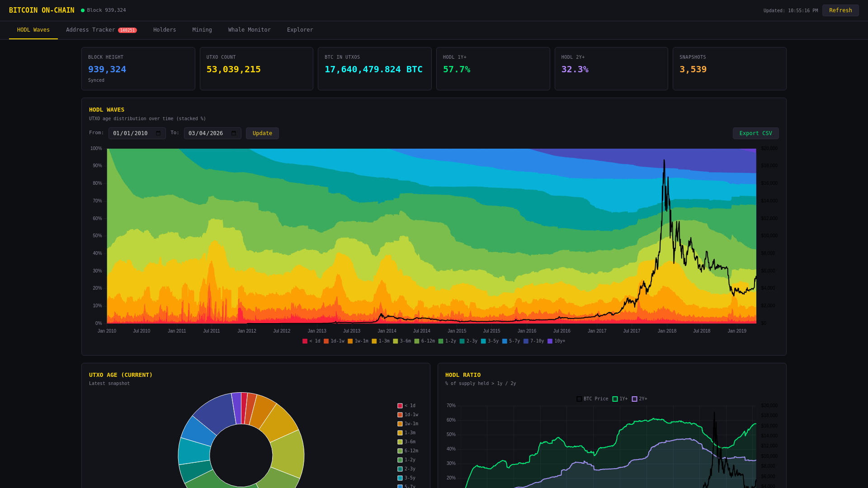Screen dimensions: 868x488
Task: Click the 10y+ legend swatch
Action: click(549, 341)
